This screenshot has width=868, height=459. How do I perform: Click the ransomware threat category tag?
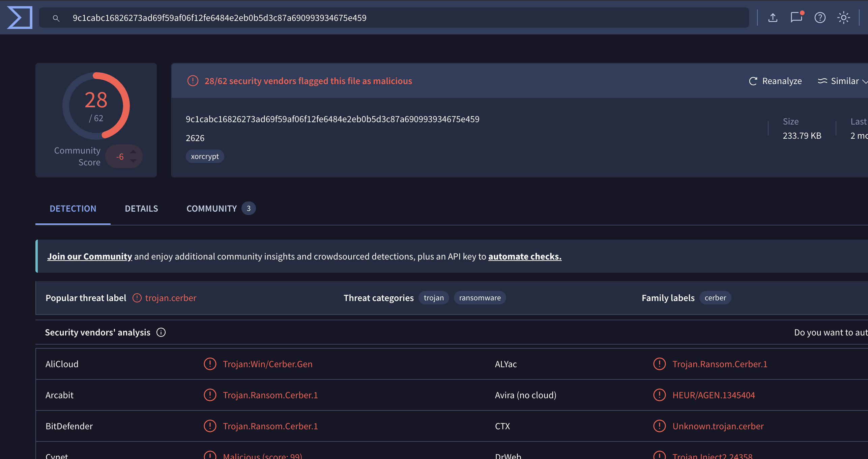[x=480, y=298]
